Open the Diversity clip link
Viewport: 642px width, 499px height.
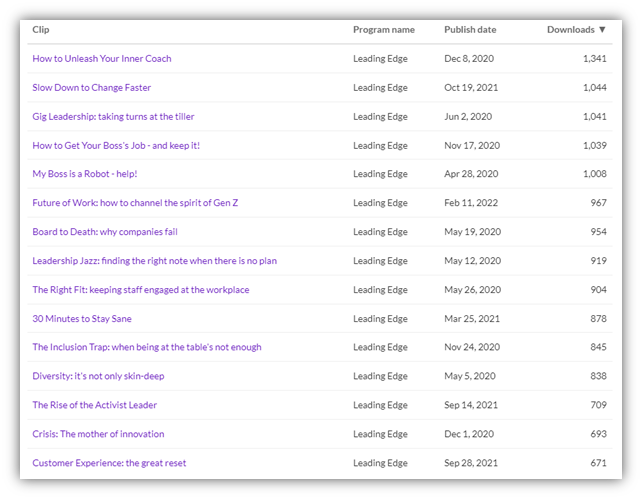98,377
